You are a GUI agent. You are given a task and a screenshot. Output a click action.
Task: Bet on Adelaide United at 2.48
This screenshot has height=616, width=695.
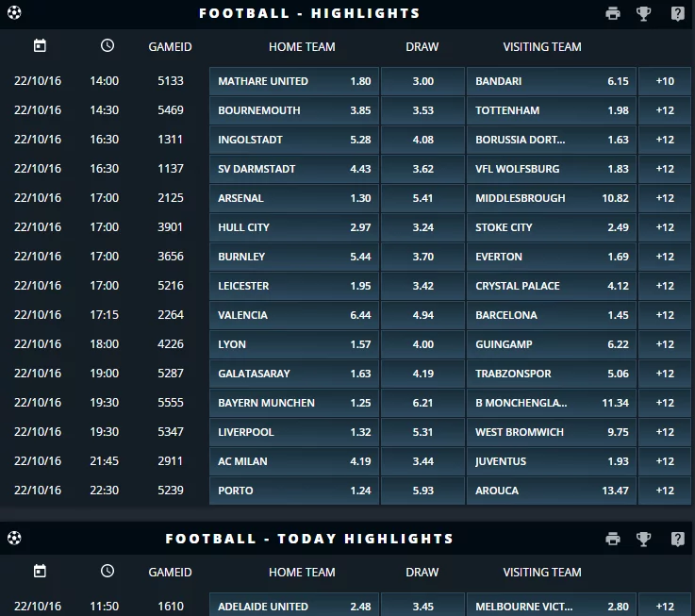(294, 605)
